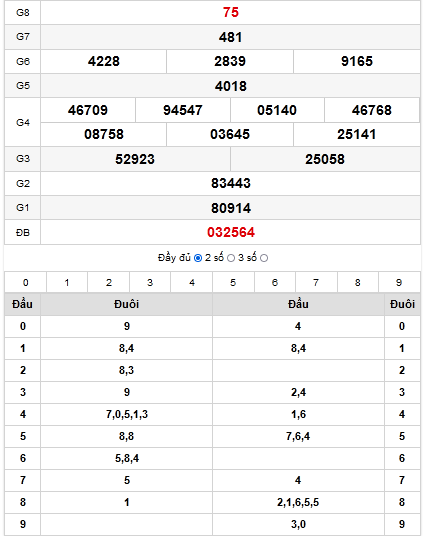
Task: Click the G1 prize number 80914
Action: click(231, 208)
